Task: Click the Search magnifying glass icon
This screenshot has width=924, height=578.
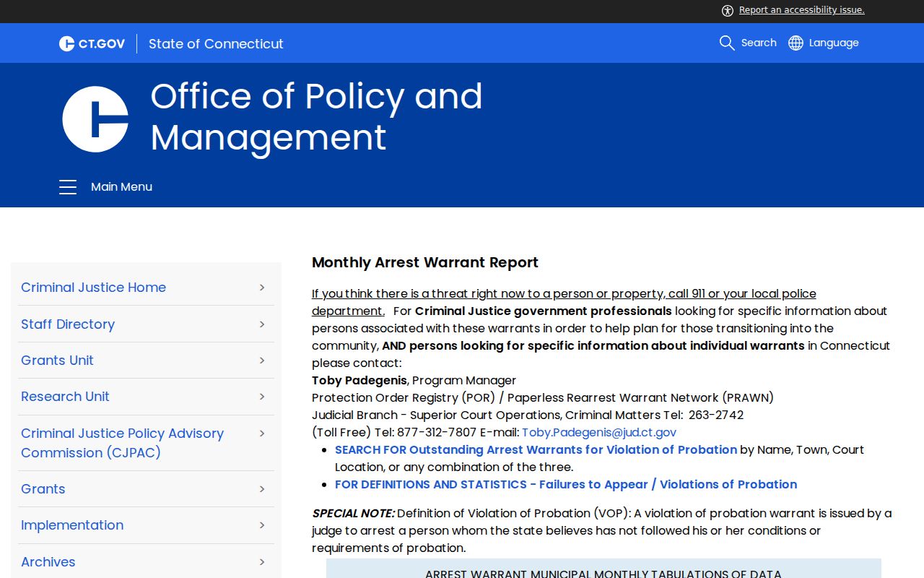Action: click(727, 43)
